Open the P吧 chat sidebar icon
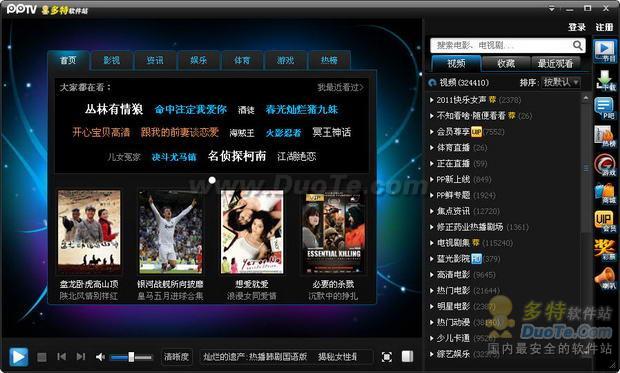This screenshot has width=620, height=373. pos(605,109)
